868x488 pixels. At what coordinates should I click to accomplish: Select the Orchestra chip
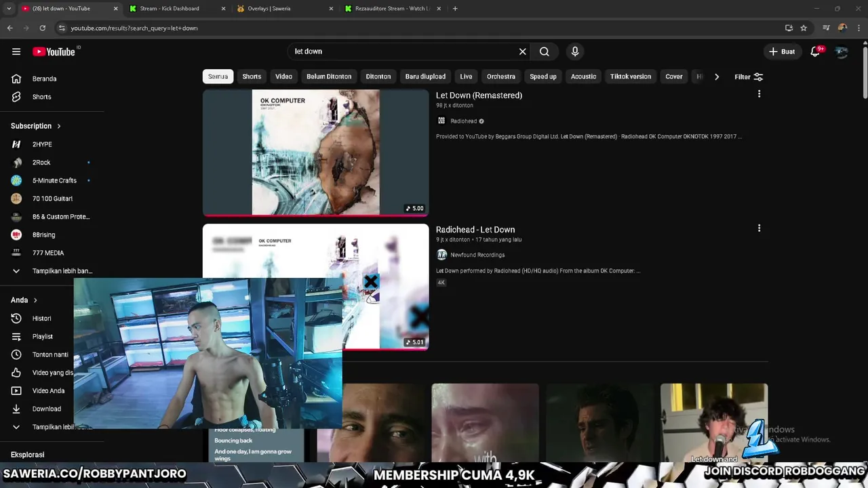(x=501, y=77)
